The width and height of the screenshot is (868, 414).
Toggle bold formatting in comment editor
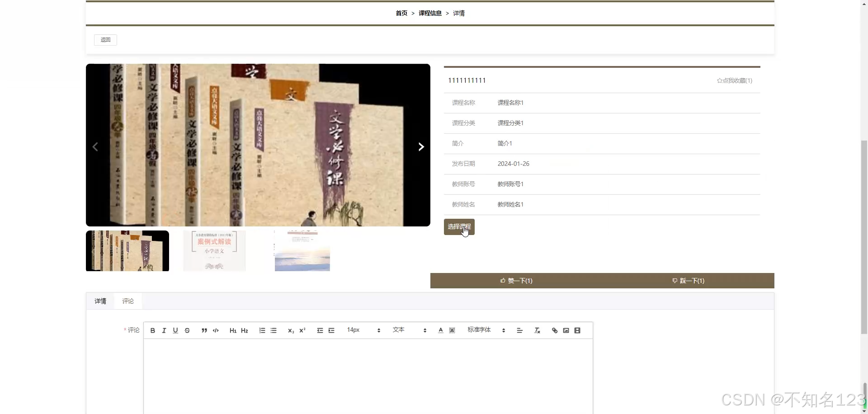point(153,330)
